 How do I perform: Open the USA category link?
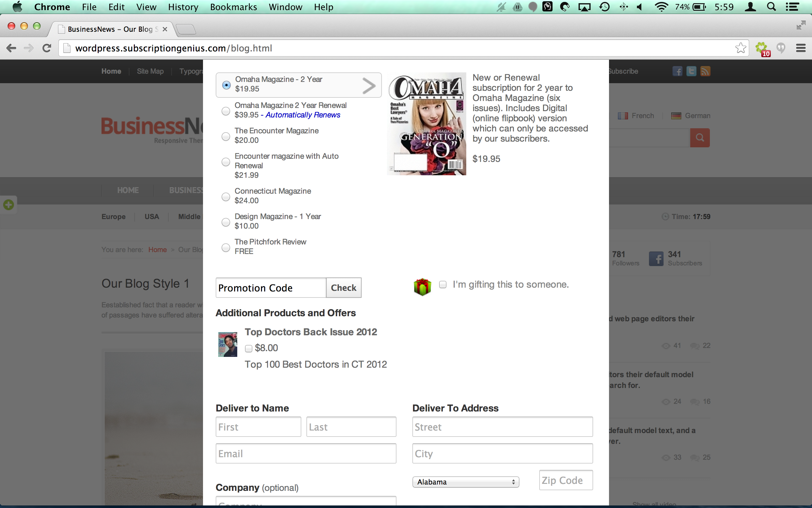152,217
